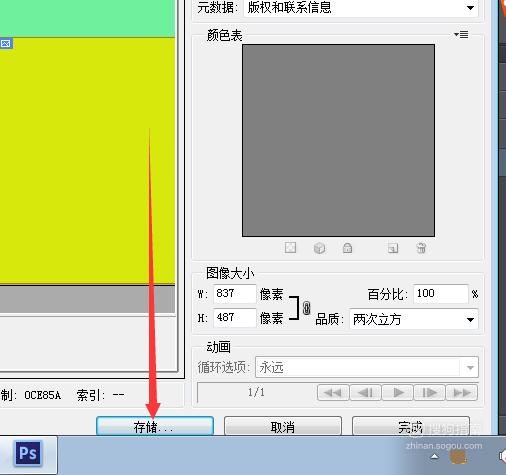The height and width of the screenshot is (475, 506).
Task: Click the previous frame playback button
Action: point(365,393)
